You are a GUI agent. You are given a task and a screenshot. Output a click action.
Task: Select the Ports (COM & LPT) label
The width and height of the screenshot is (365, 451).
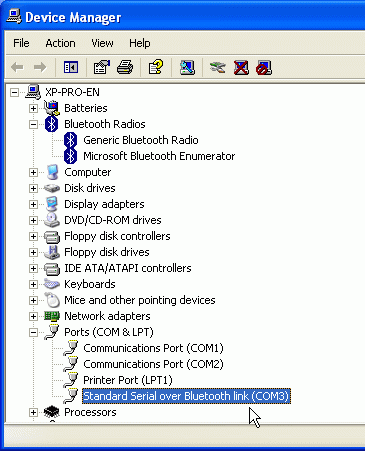click(x=109, y=332)
